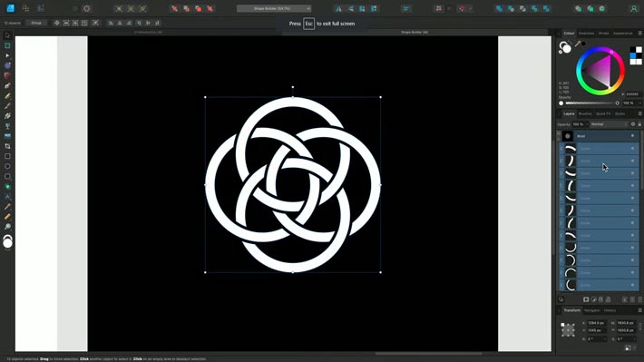
Task: Click the horizontal canvas scrollbar
Action: [428, 353]
